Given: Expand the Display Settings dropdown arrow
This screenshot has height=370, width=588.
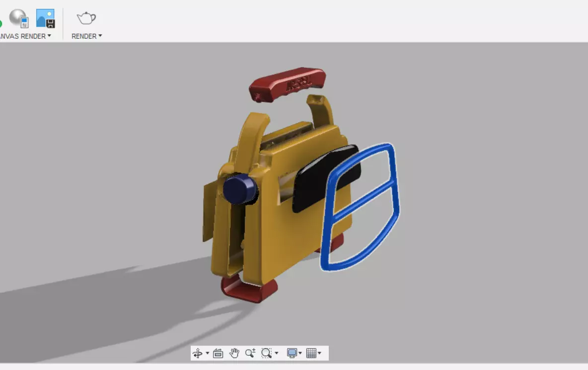Looking at the screenshot, I should coord(300,353).
